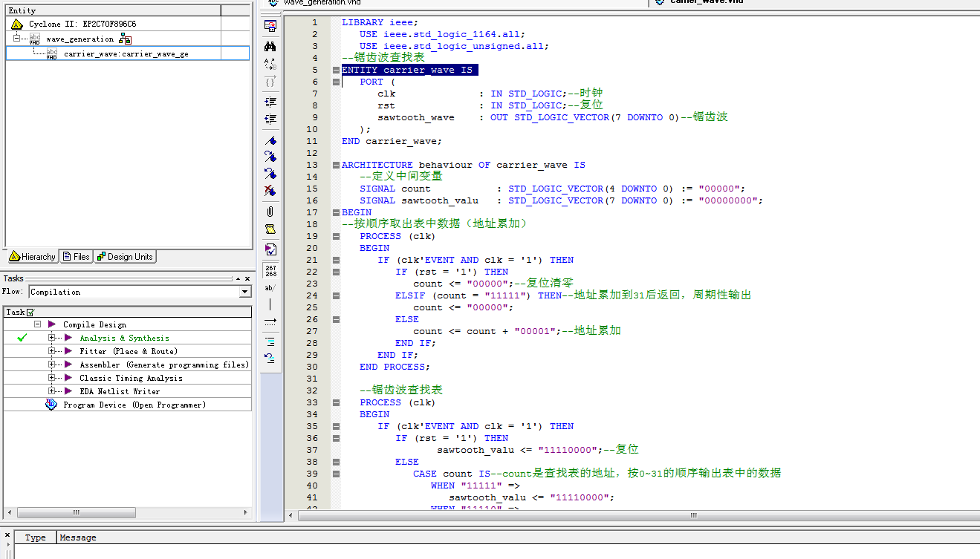
Task: Clear all bookmarks using red-crossed flag icon
Action: click(270, 191)
